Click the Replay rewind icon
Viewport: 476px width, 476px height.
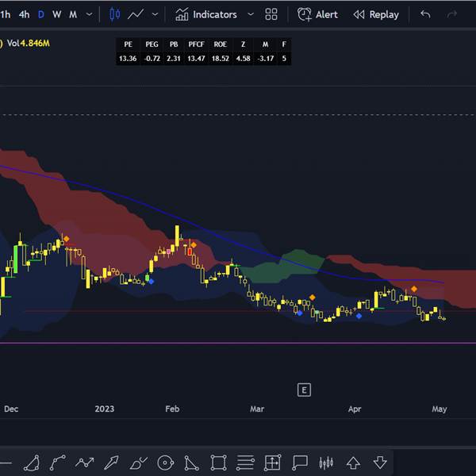pos(359,14)
